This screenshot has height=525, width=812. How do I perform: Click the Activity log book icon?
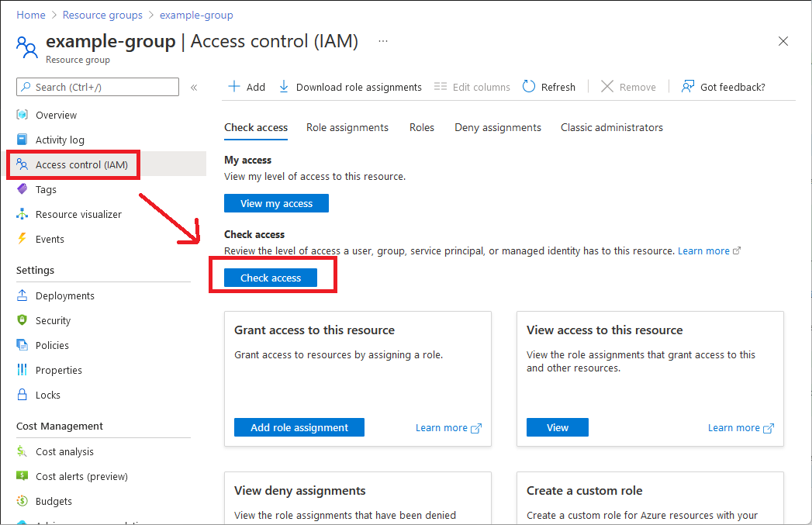[22, 140]
